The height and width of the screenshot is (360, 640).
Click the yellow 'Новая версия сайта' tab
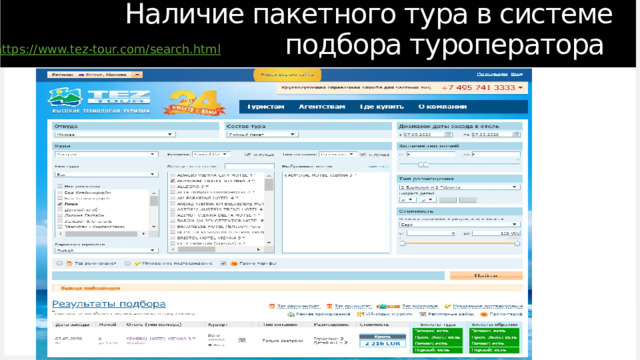tap(287, 75)
